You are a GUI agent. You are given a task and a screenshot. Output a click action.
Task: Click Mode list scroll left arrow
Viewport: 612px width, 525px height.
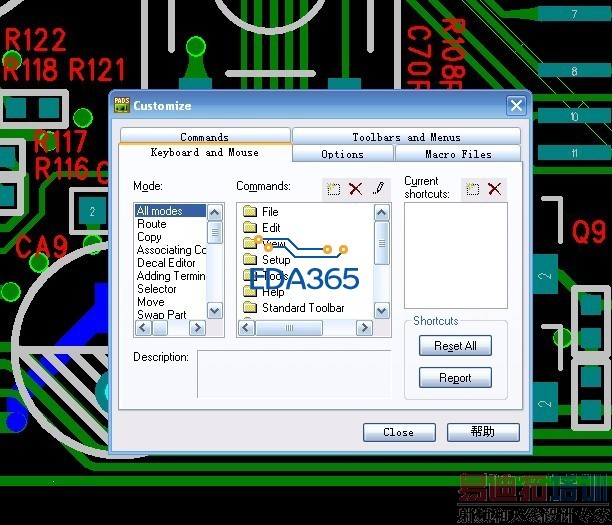pyautogui.click(x=143, y=328)
